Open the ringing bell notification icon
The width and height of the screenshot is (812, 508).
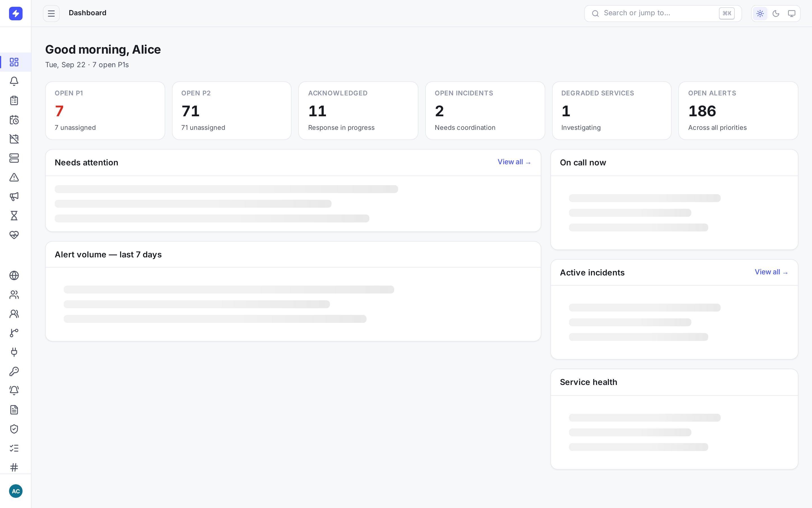coord(14,390)
